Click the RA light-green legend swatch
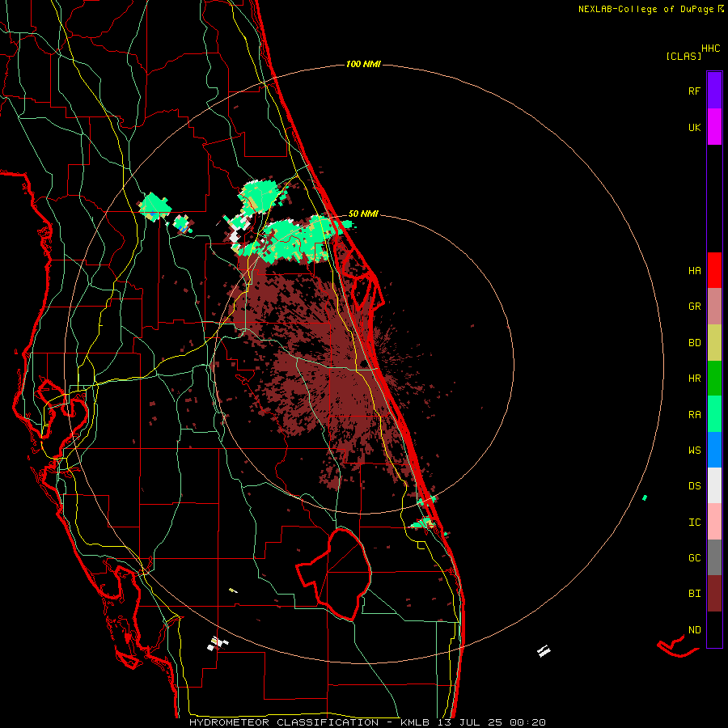The image size is (728, 728). (714, 414)
